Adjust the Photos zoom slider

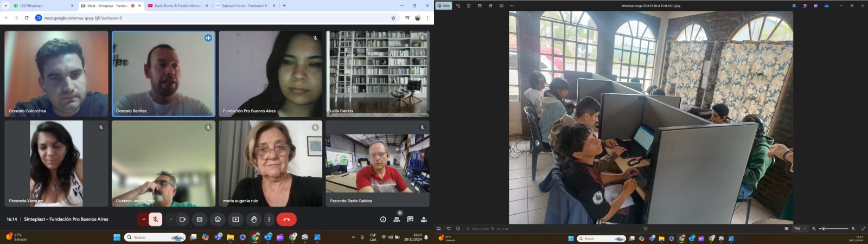pos(824,229)
